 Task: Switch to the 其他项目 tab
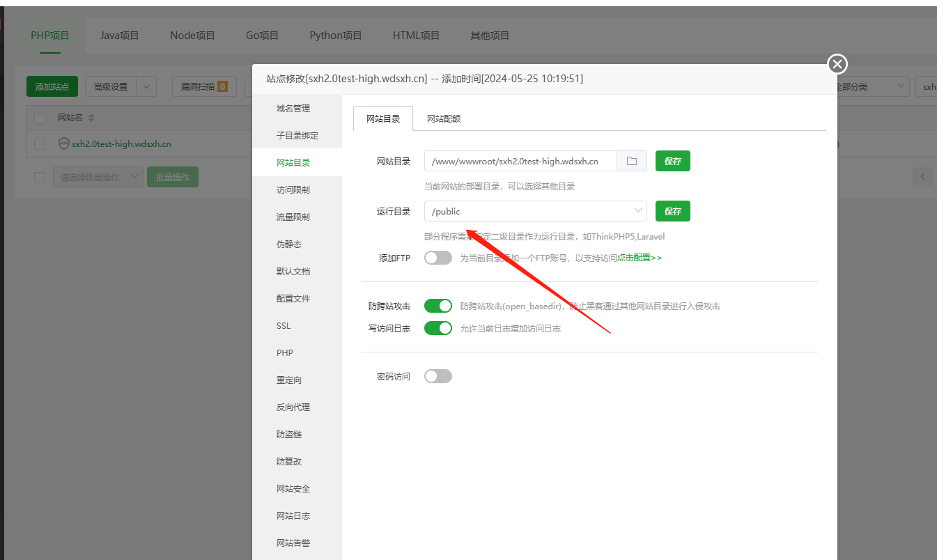[x=490, y=36]
